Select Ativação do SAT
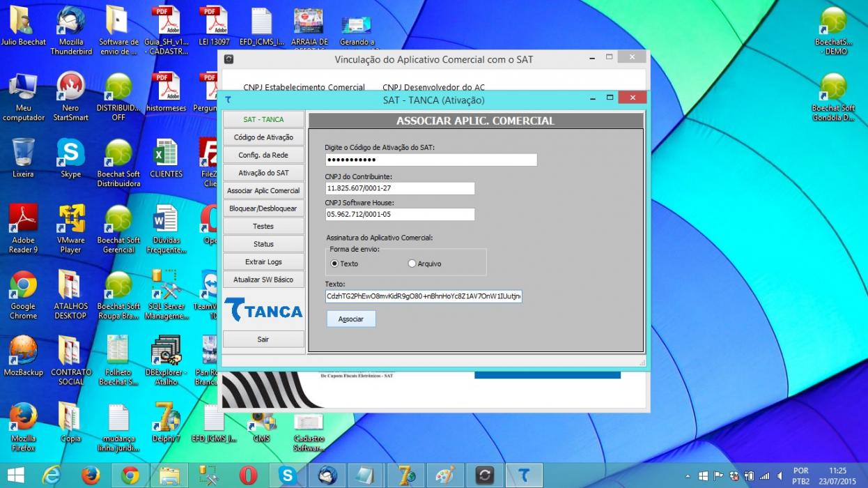 tap(263, 173)
